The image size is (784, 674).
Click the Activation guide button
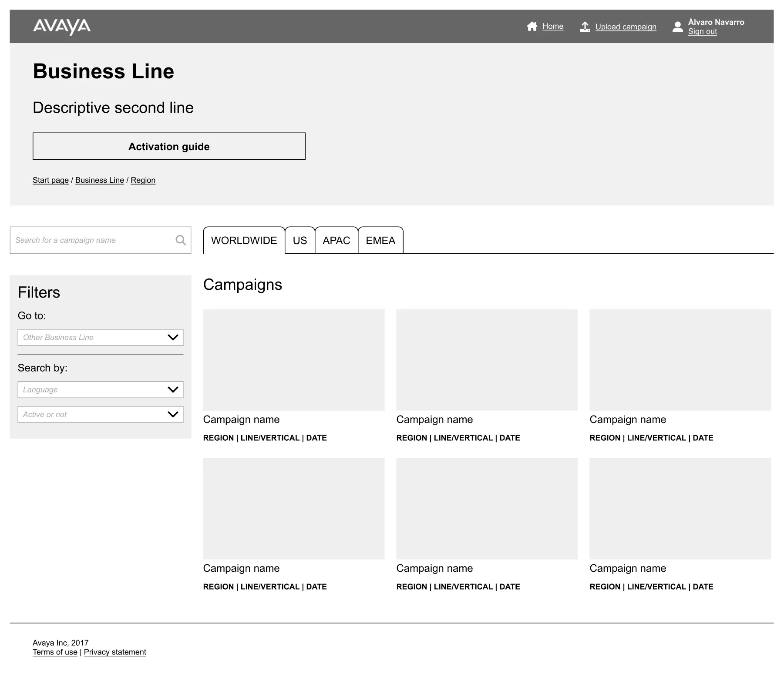(169, 146)
